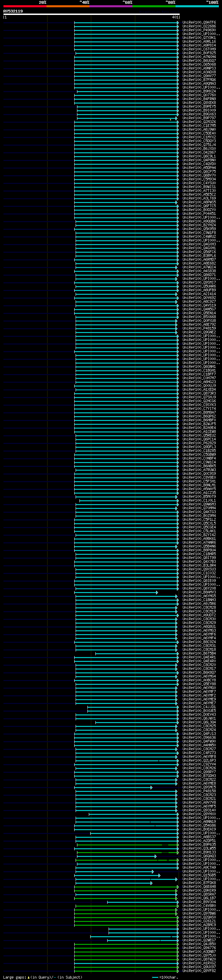
Task: Follow the UniRef100_B9HXZ4 link
Action: pyautogui.click(x=199, y=91)
